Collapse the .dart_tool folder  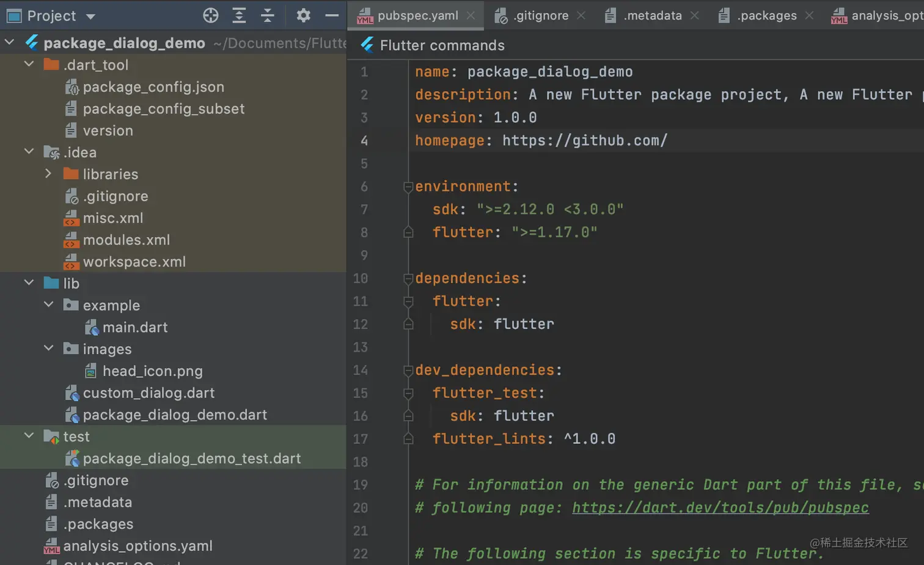click(x=29, y=64)
